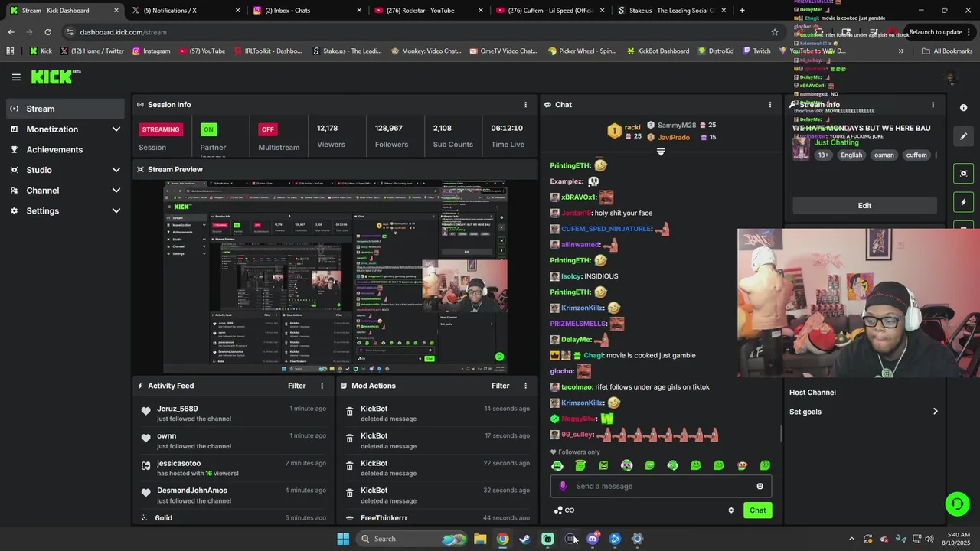980x551 pixels.
Task: Open the KickBot Dashboard bookmark
Action: [x=658, y=51]
